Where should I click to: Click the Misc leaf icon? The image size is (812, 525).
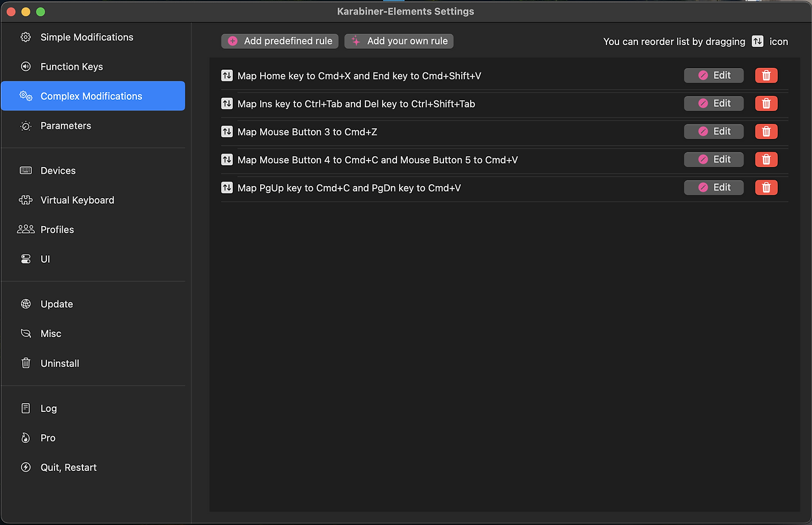tap(25, 333)
